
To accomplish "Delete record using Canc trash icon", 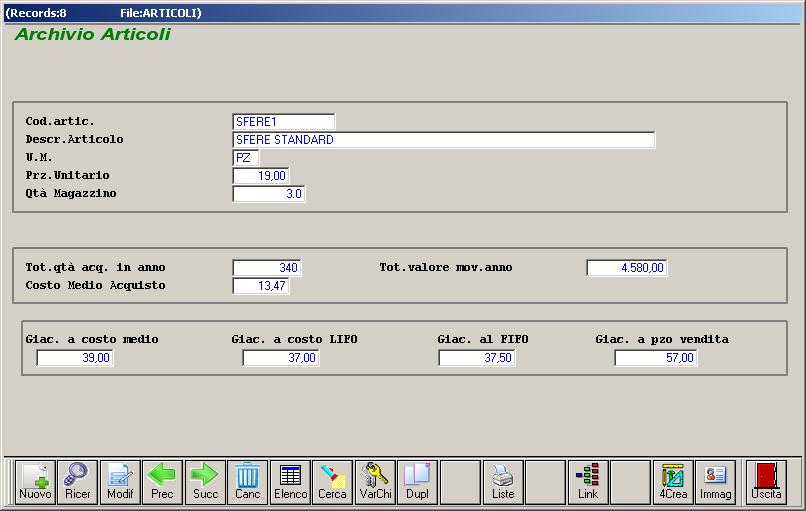I will coord(248,482).
